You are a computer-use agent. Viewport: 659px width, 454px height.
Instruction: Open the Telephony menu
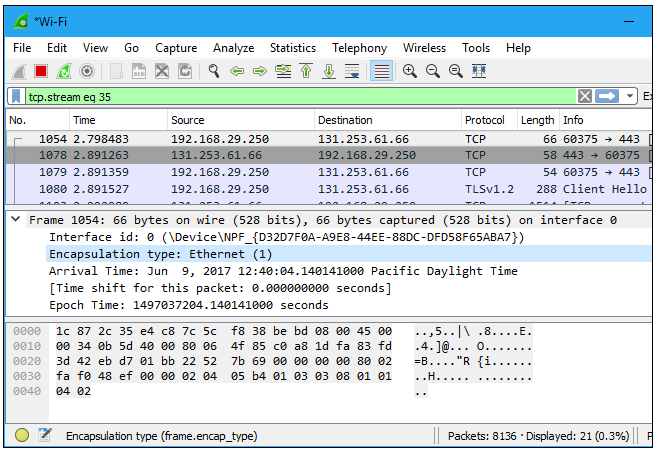click(x=359, y=48)
